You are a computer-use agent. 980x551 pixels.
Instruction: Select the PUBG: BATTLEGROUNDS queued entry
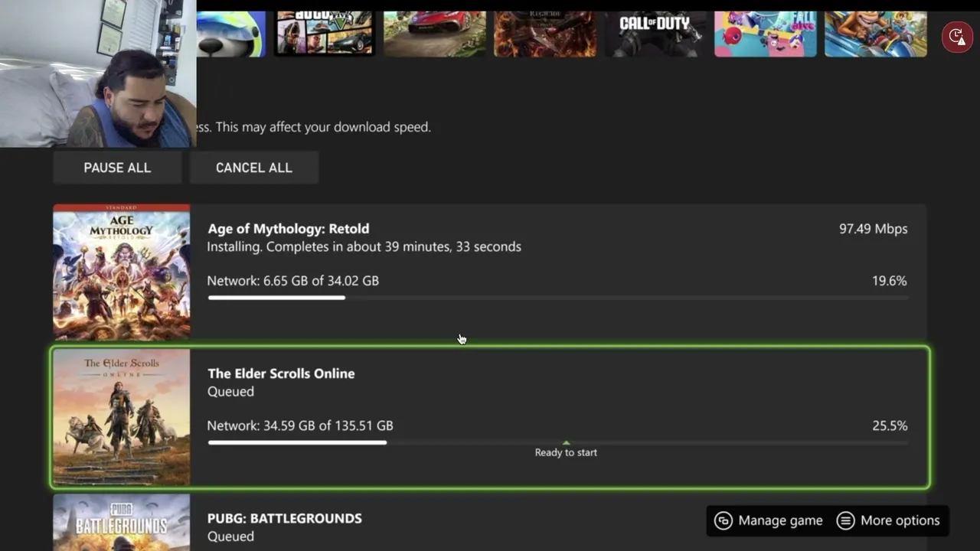[x=490, y=523]
